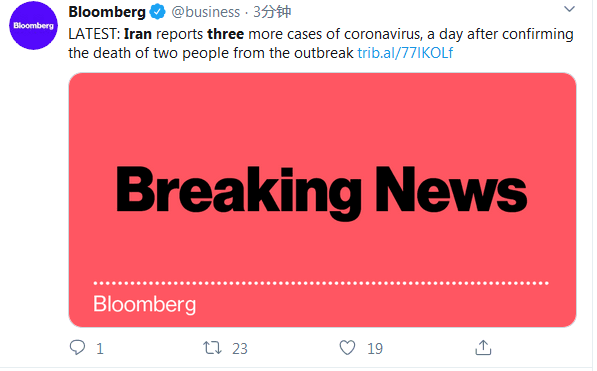Expand the tweet options chevron
The image size is (597, 371).
(x=569, y=9)
